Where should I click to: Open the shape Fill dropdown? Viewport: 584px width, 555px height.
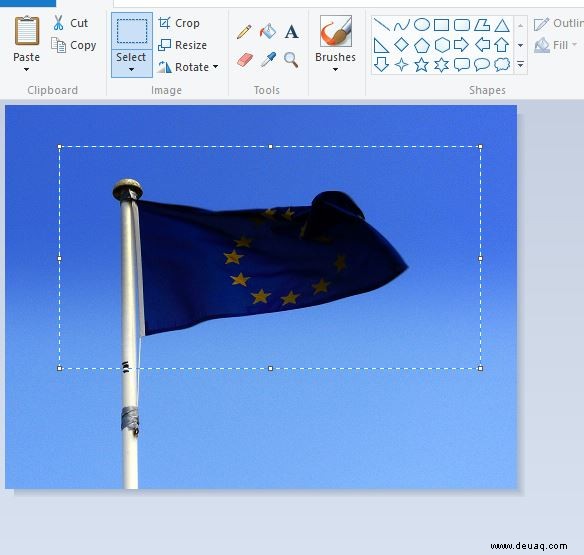pyautogui.click(x=556, y=45)
